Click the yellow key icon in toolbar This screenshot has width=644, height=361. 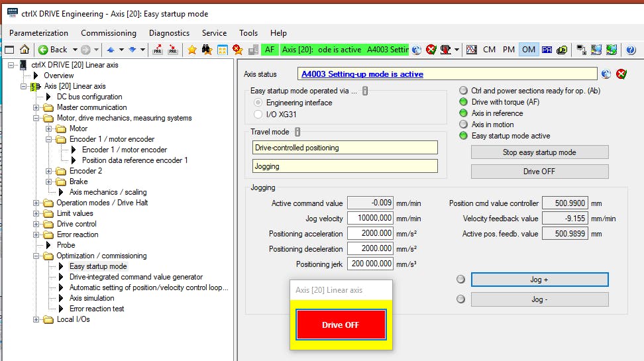pos(562,50)
